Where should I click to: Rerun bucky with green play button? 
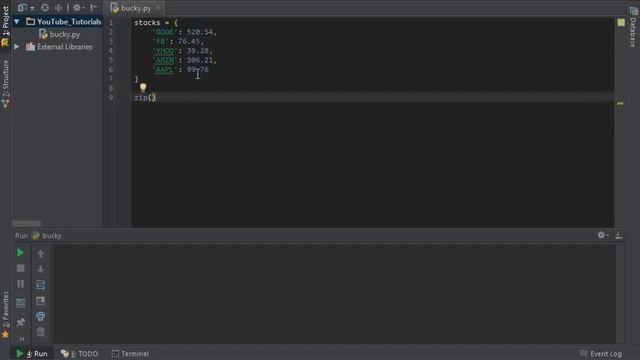click(20, 253)
